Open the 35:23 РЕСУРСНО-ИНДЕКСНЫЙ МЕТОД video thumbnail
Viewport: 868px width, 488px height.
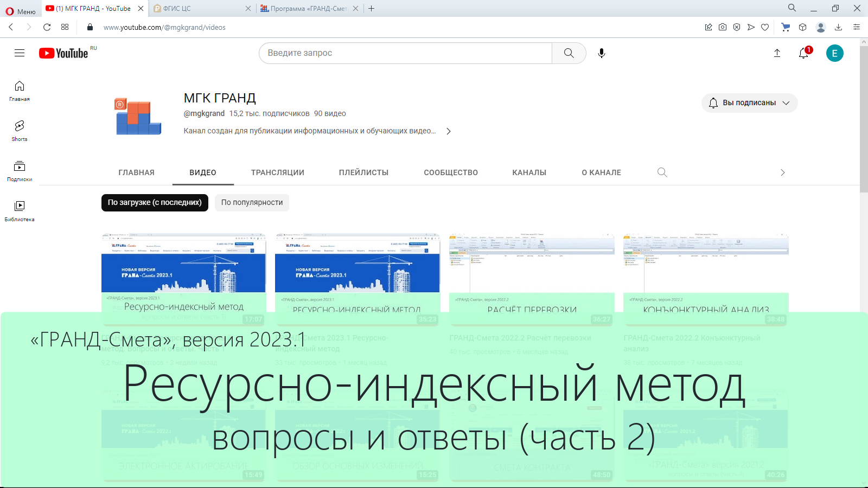coord(358,280)
